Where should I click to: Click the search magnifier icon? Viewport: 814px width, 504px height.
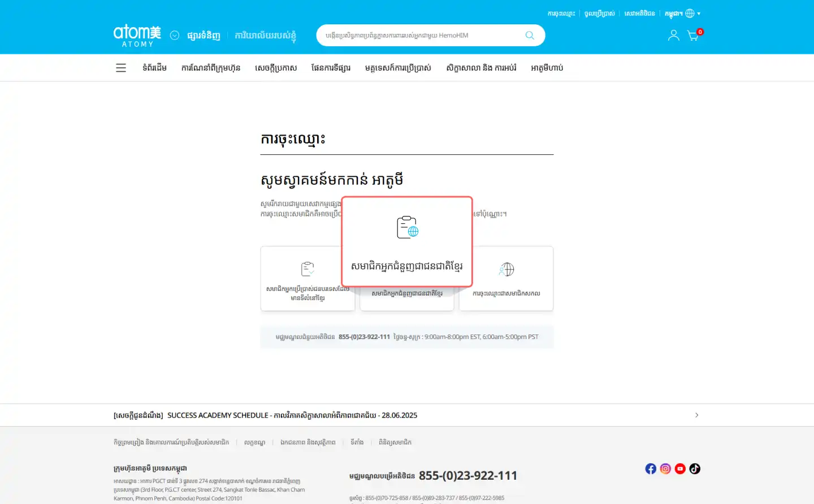click(530, 35)
